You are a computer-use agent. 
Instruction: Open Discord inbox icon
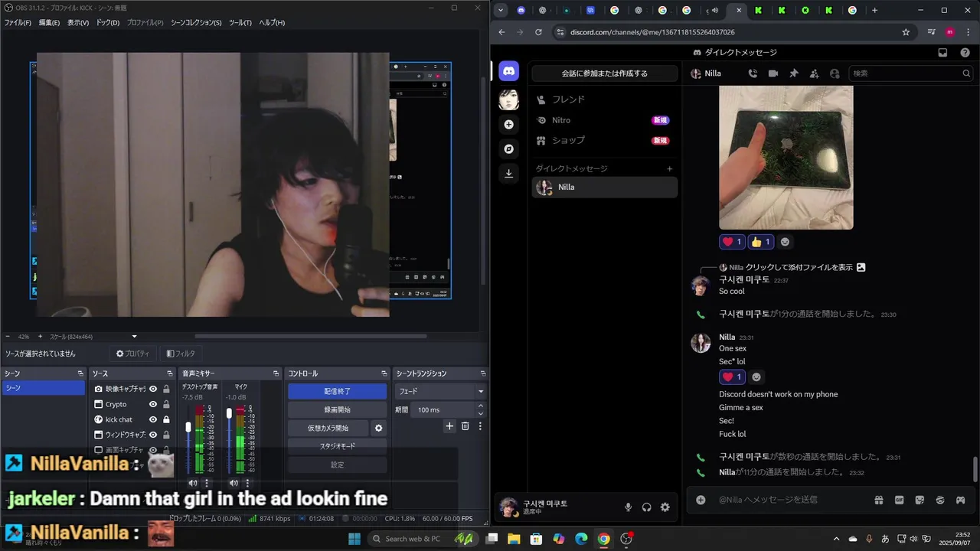pos(942,53)
